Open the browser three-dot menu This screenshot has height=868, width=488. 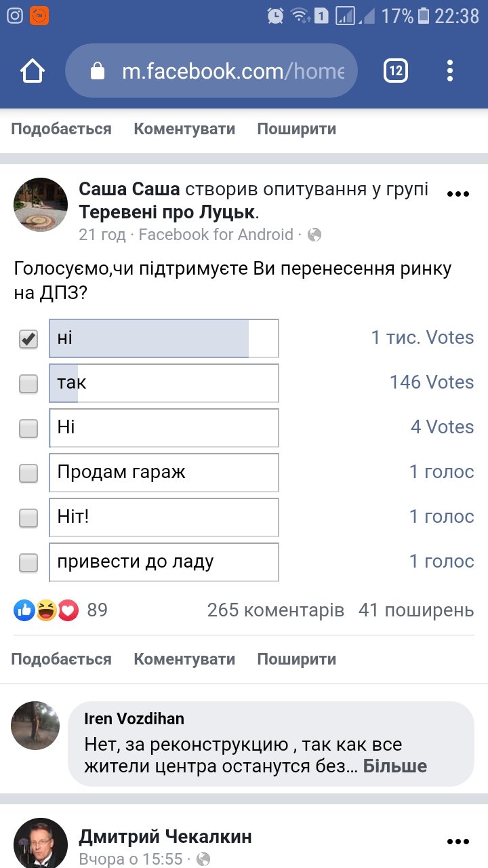[450, 71]
